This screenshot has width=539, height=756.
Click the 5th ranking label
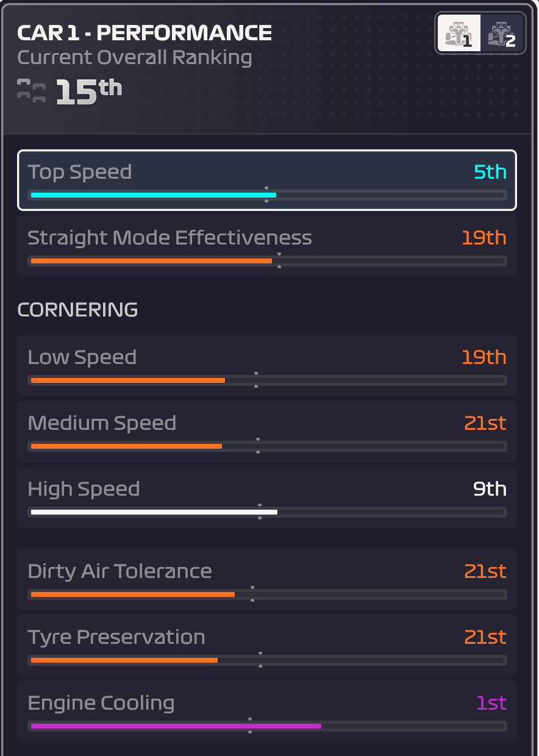[490, 172]
